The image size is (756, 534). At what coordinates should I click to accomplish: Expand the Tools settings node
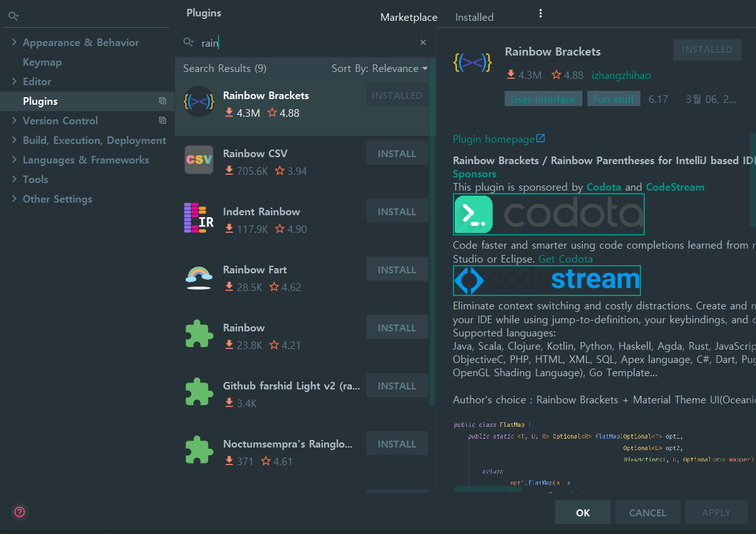(14, 179)
